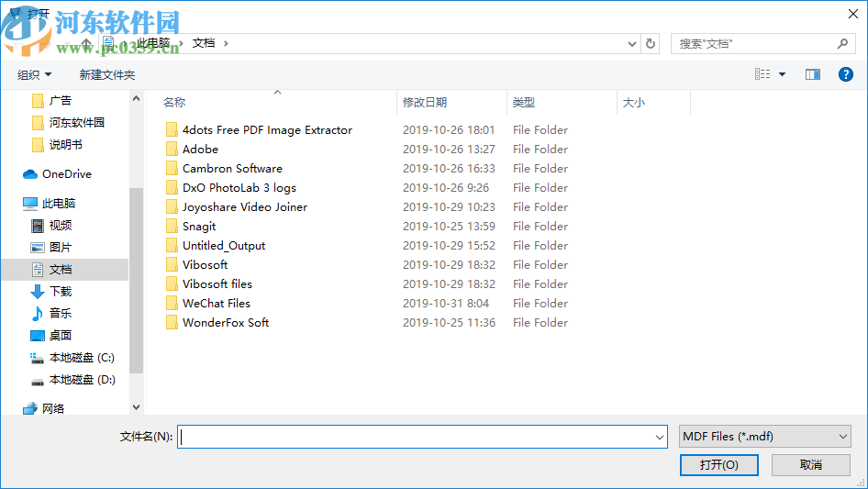Expand the address bar history dropdown
The image size is (868, 489).
coord(631,44)
